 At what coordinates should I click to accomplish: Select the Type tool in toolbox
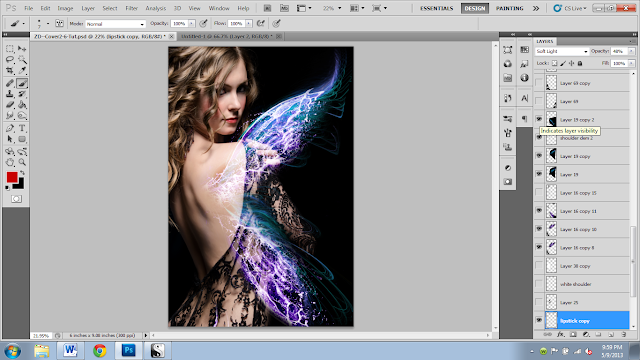22,128
